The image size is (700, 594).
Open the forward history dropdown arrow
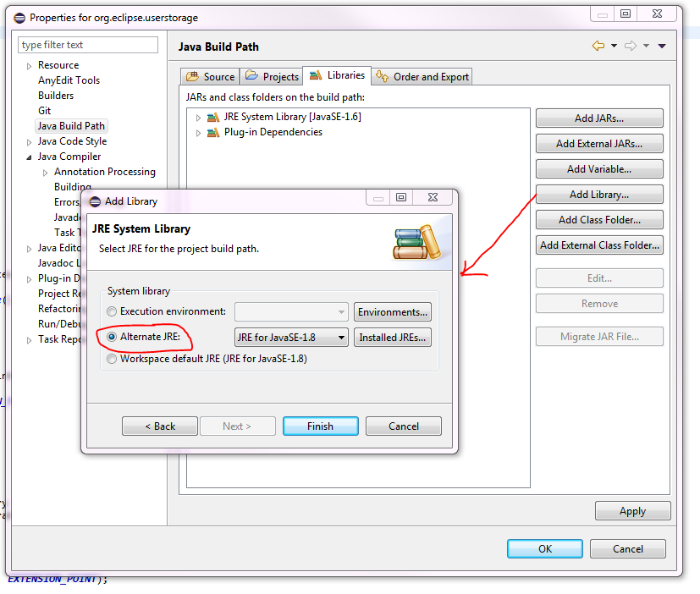coord(646,46)
